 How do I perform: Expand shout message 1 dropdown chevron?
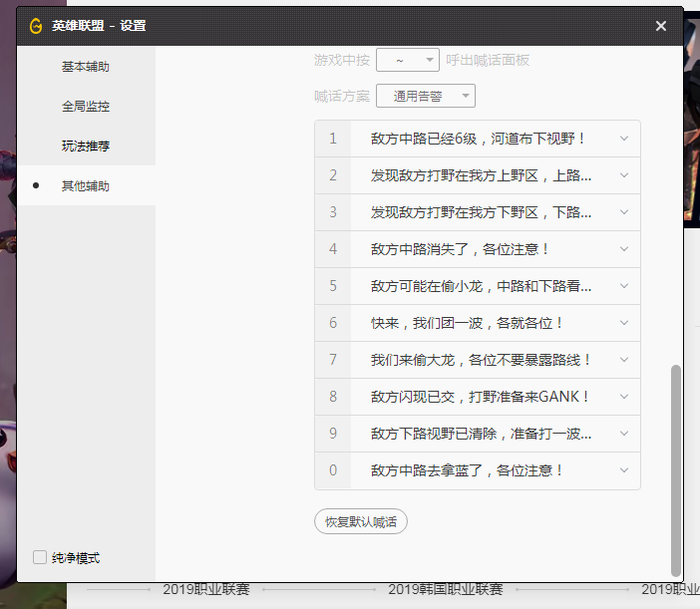(624, 139)
